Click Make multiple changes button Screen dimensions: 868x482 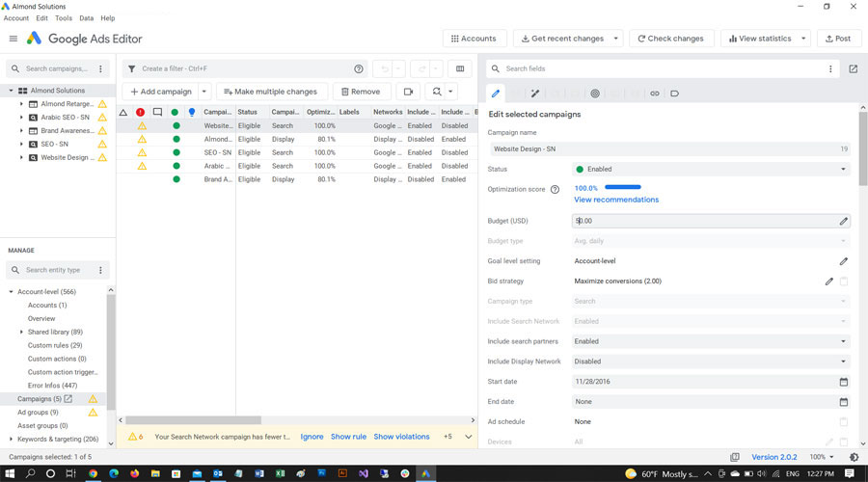271,92
